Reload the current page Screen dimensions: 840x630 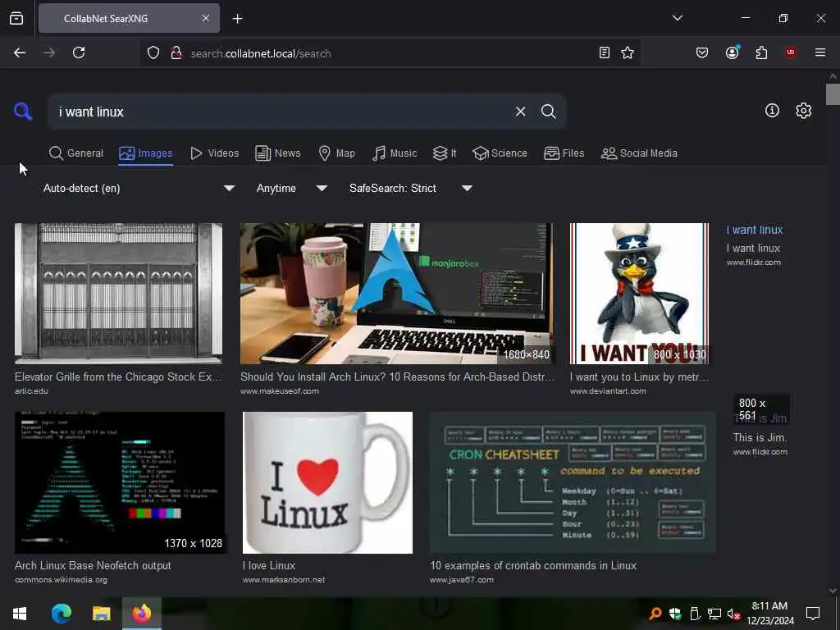79,52
